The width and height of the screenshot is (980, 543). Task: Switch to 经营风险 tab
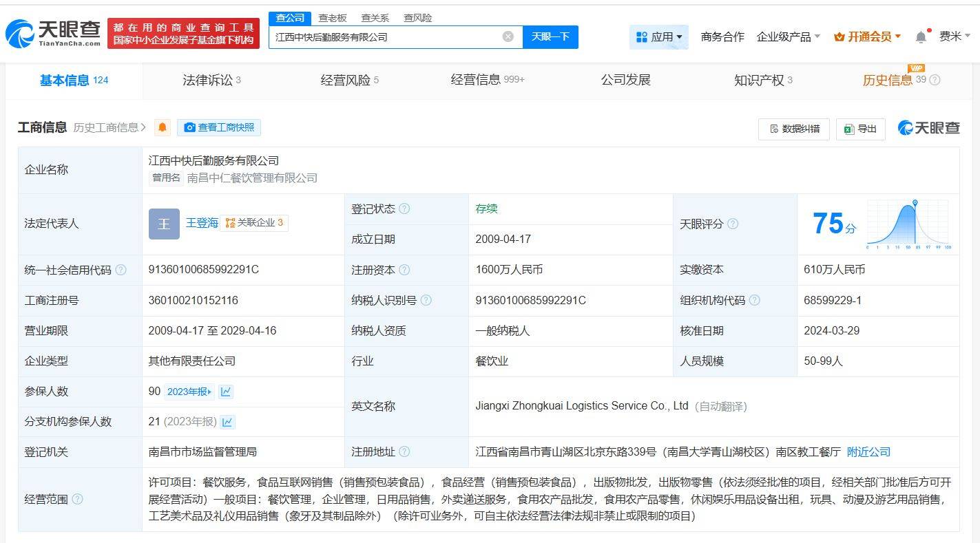point(349,80)
